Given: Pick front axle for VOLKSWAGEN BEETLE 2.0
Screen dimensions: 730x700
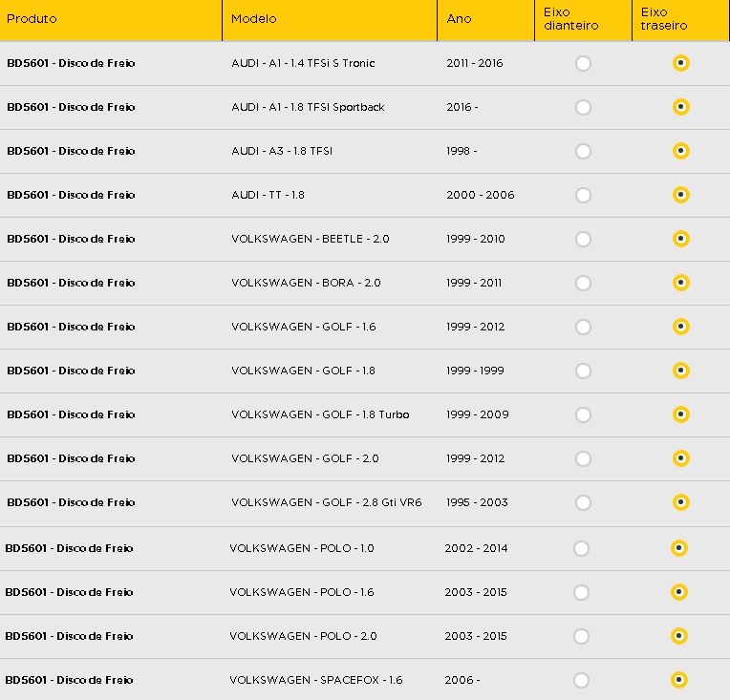Looking at the screenshot, I should point(583,240).
